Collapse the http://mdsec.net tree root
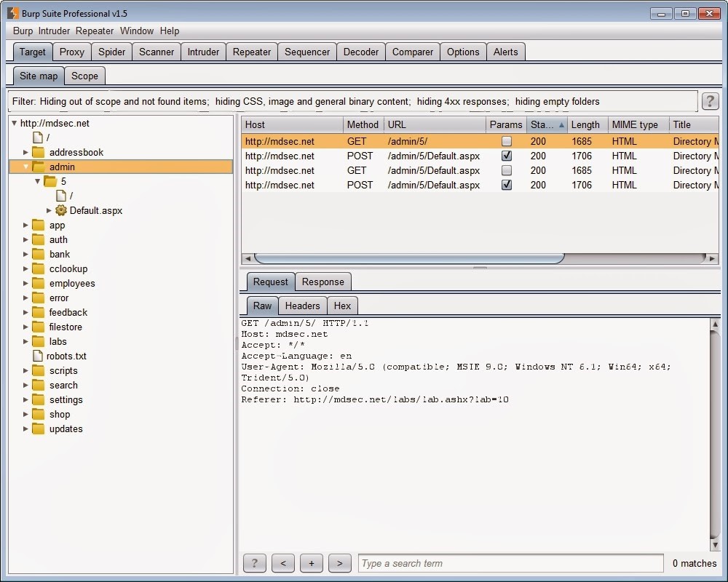Image resolution: width=728 pixels, height=582 pixels. [x=15, y=123]
